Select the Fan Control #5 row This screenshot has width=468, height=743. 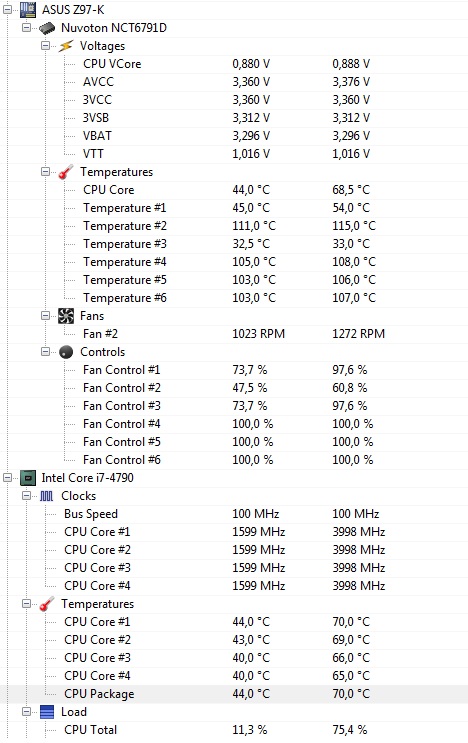tap(234, 442)
